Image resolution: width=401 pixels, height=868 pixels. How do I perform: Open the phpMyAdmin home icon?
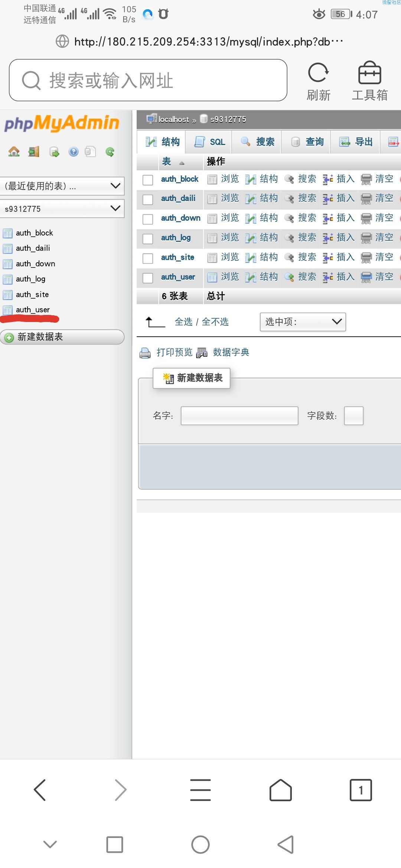[14, 151]
